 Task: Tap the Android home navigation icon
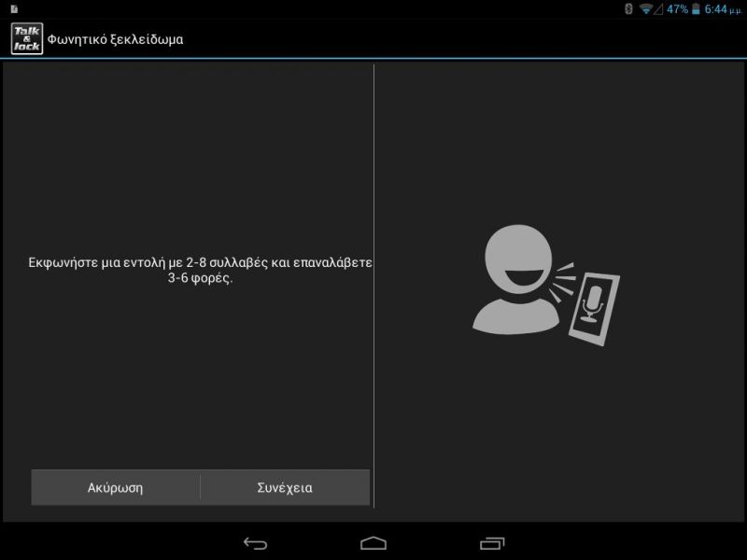tap(373, 543)
